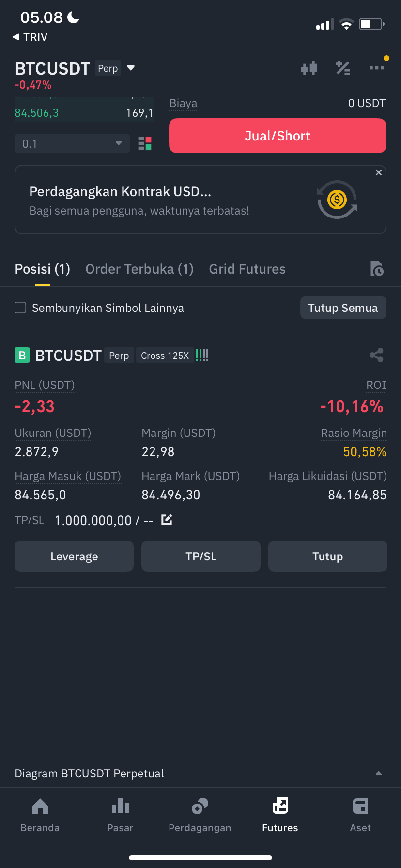Switch to Grid Futures tab
The width and height of the screenshot is (401, 868).
coord(247,269)
